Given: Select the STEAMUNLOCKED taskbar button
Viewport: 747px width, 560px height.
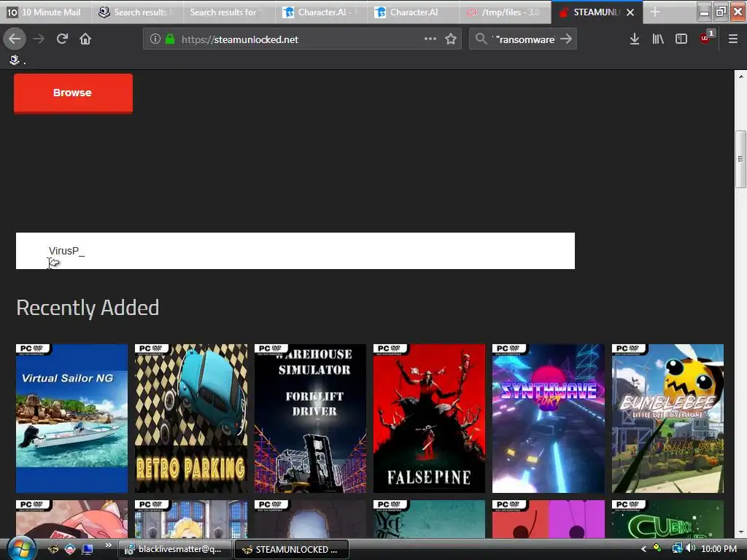Looking at the screenshot, I should 292,549.
